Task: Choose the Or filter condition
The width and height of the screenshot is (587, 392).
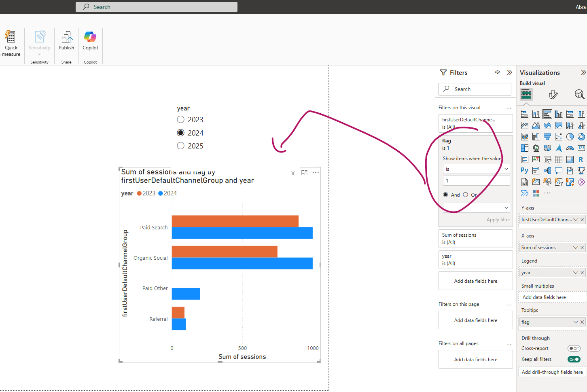Action: pyautogui.click(x=466, y=195)
